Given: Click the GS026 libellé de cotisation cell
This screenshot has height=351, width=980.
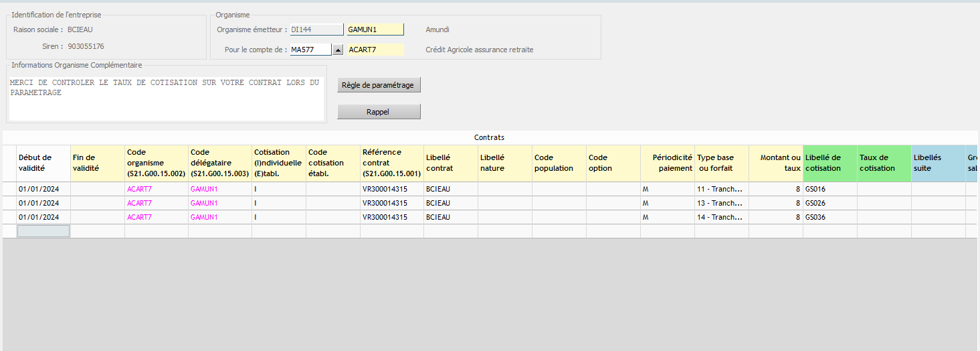Looking at the screenshot, I should 830,203.
